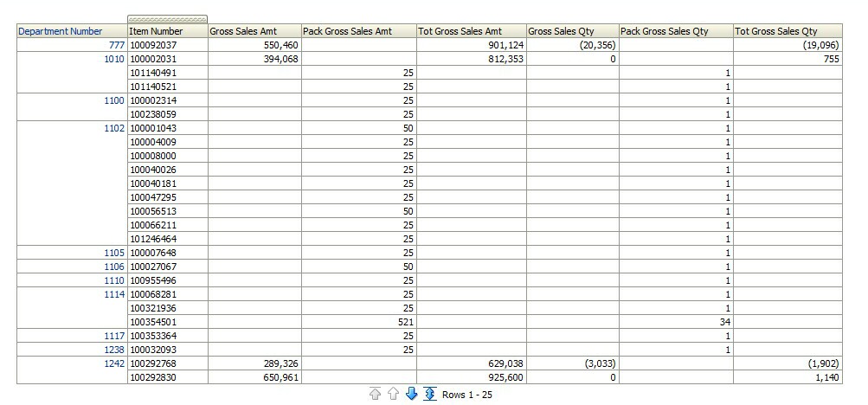Select department 1105 link
This screenshot has width=868, height=405.
pyautogui.click(x=114, y=253)
